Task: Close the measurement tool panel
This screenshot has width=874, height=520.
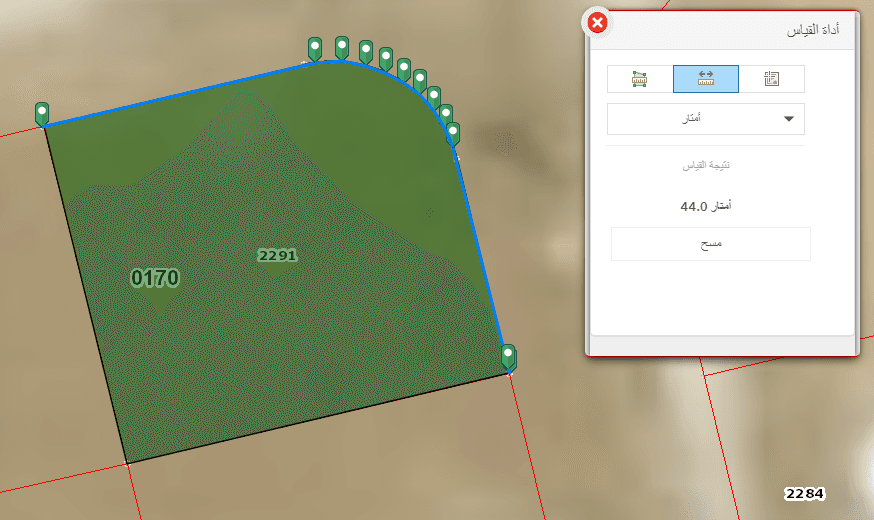Action: [598, 23]
